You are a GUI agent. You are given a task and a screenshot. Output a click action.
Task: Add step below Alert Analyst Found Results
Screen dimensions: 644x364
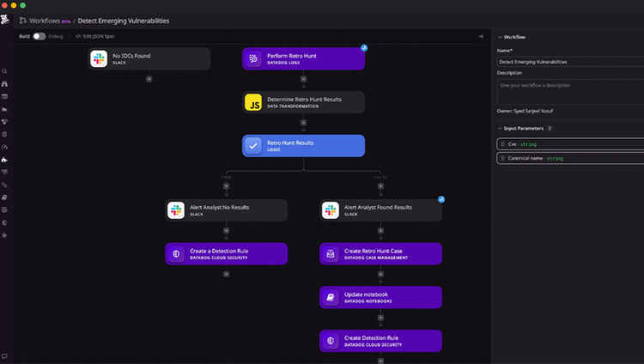(380, 230)
